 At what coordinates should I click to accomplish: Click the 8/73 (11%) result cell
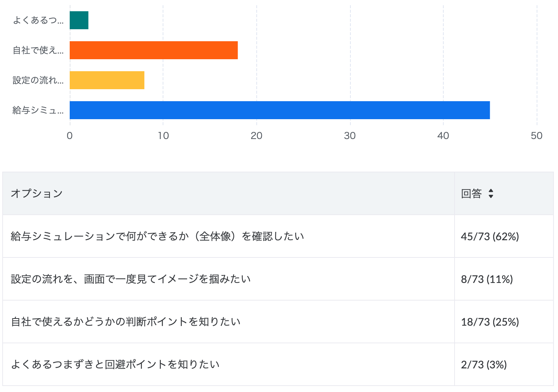click(487, 279)
